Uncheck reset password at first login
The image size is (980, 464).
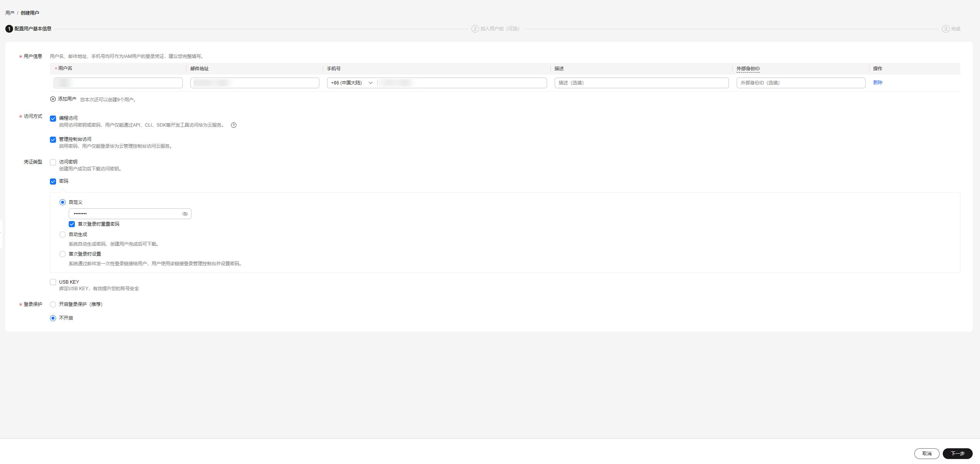(72, 224)
